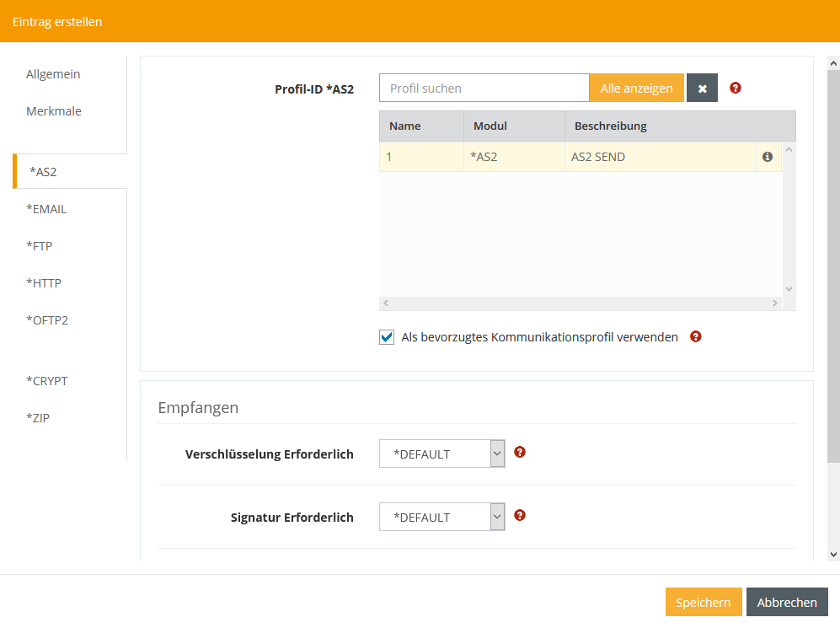Click the main vertical scrollbar down arrow
840x628 pixels.
[833, 554]
